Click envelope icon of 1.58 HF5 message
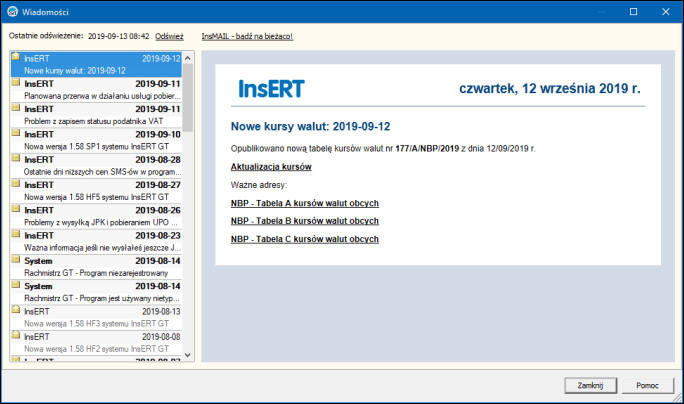 point(16,183)
